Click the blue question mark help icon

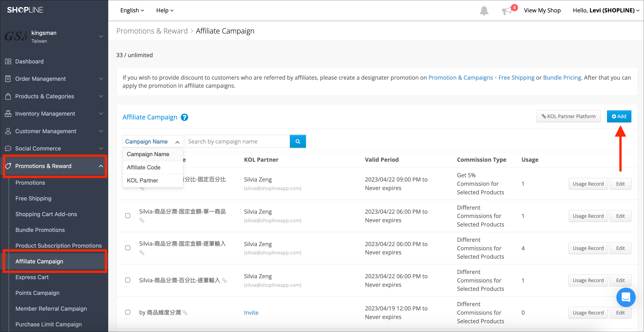pos(184,117)
